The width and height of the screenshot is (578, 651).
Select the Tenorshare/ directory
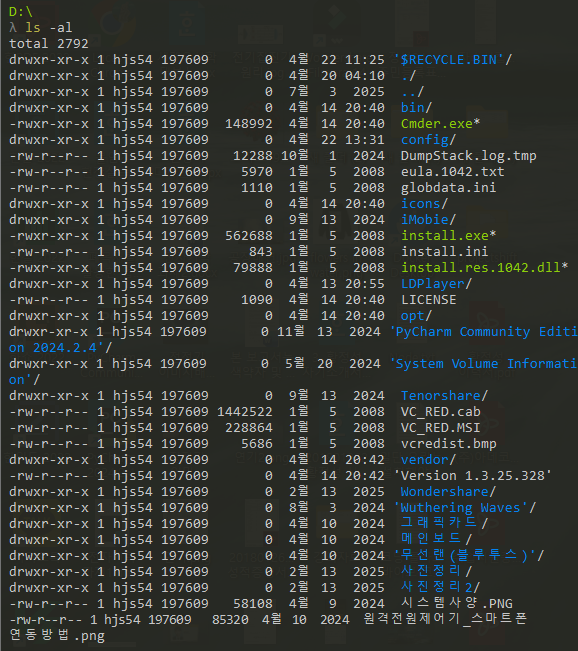pyautogui.click(x=444, y=396)
